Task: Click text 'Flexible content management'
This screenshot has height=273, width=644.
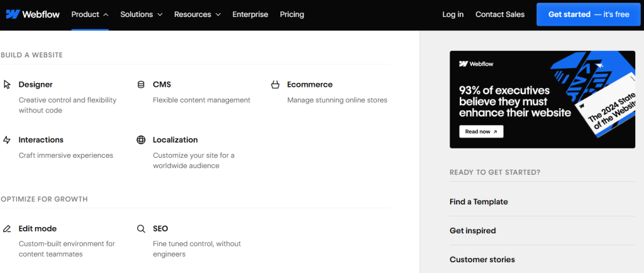Action: tap(202, 100)
